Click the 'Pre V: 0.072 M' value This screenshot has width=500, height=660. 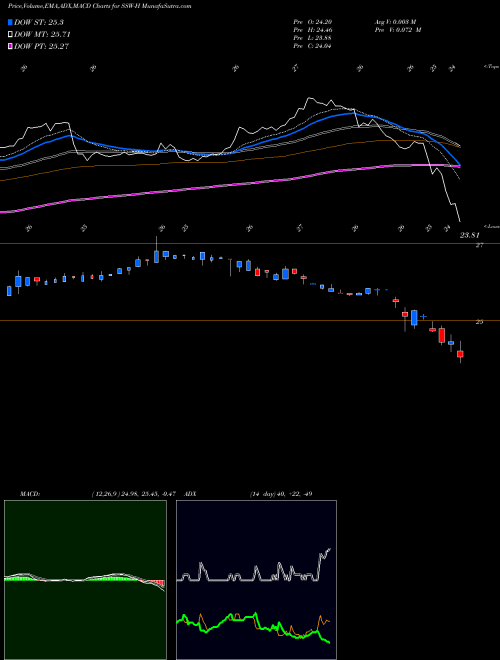tap(397, 30)
